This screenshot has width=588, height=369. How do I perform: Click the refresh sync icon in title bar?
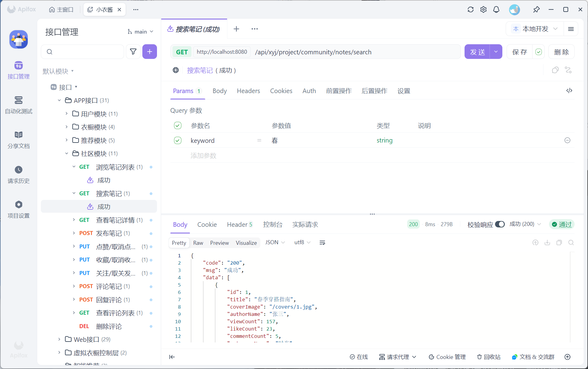470,9
